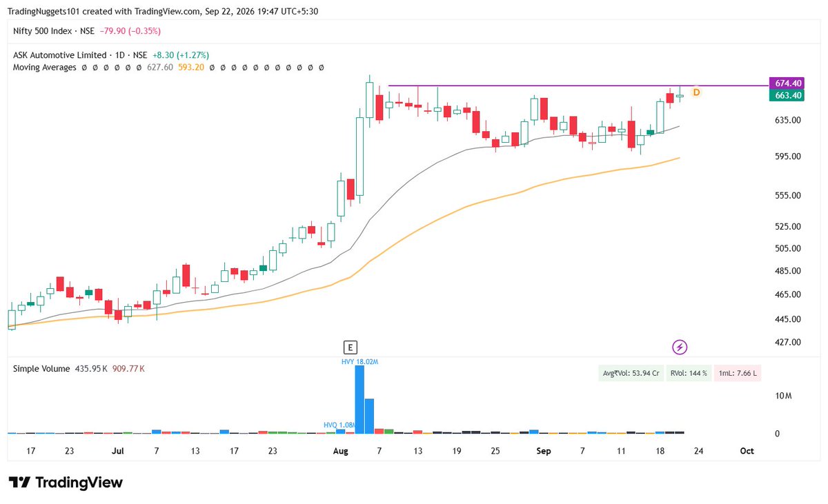The image size is (828, 504).
Task: Click the 595.00 price axis label
Action: pyautogui.click(x=787, y=157)
